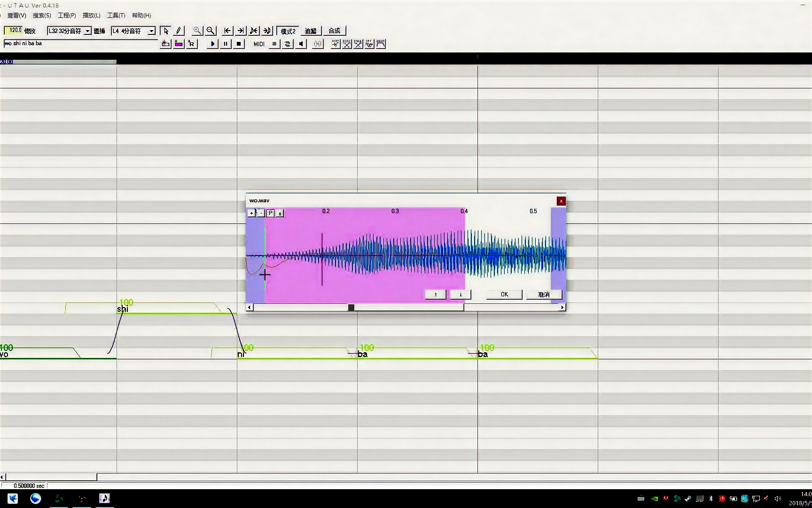The height and width of the screenshot is (508, 812).
Task: Click the record dot button after MIDI
Action: coord(274,44)
